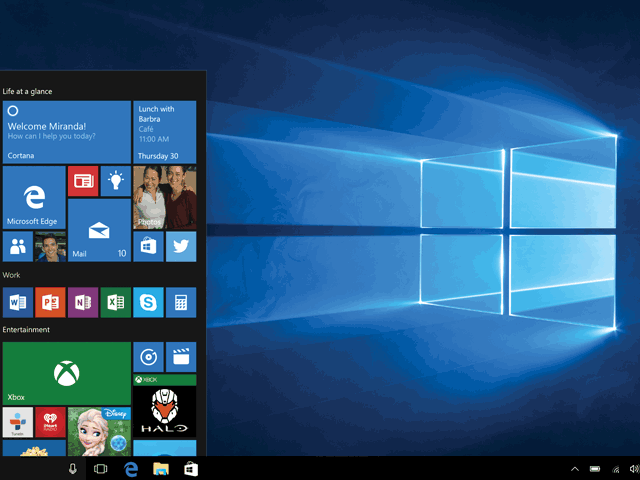Screen dimensions: 640x480
Task: Launch the Halo game tile
Action: coord(165,412)
